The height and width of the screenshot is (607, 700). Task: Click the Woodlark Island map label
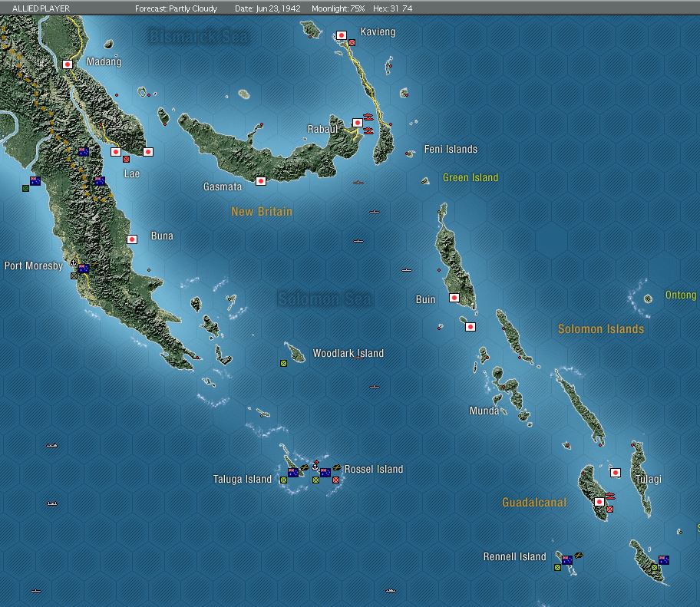pyautogui.click(x=348, y=354)
